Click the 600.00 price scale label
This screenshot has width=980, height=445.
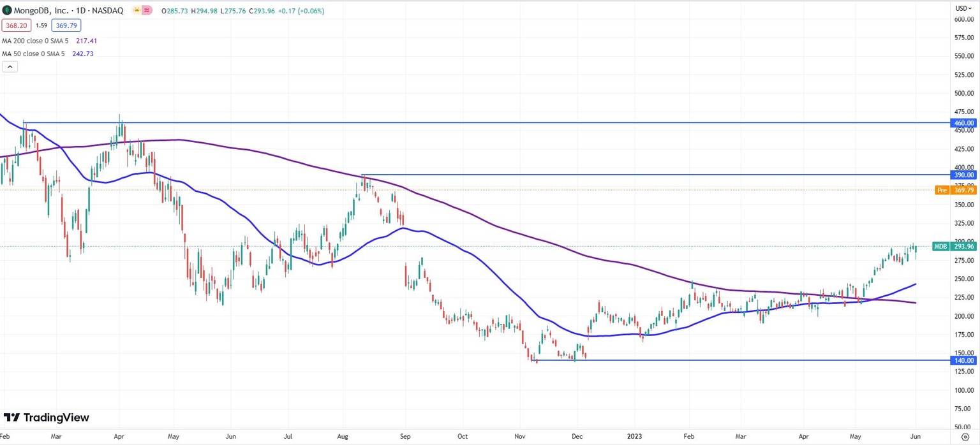[963, 19]
